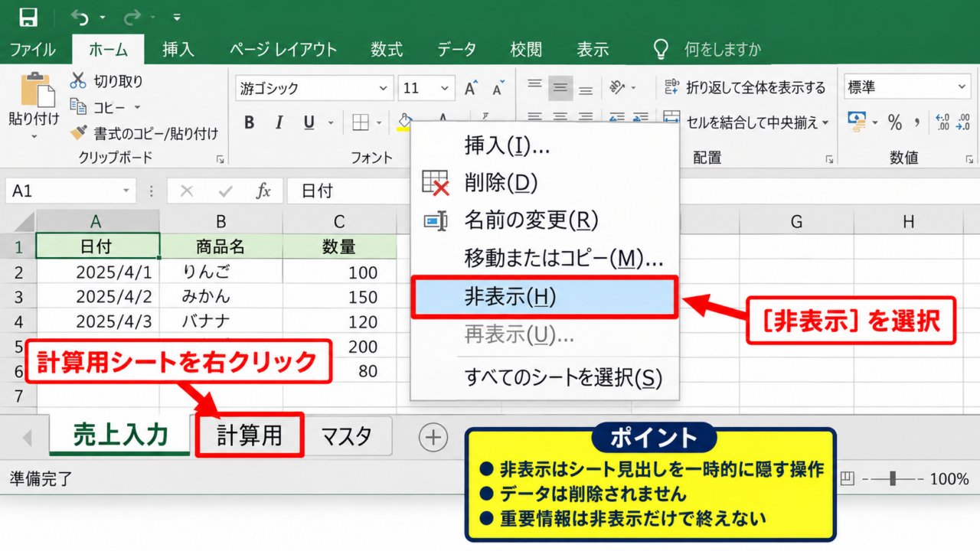The image size is (980, 551).
Task: Click the コピー copy icon
Action: (x=78, y=107)
